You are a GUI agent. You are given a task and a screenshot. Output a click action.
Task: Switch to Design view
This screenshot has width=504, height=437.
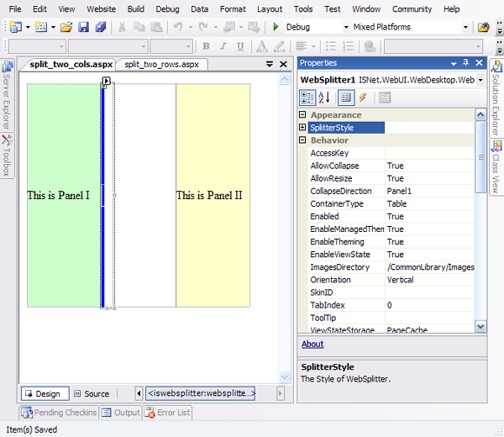pyautogui.click(x=41, y=393)
